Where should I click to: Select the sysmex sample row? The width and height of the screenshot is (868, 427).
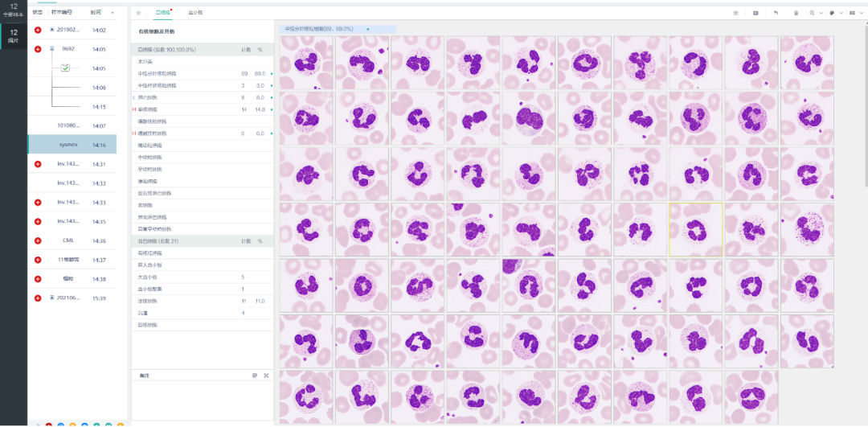tap(72, 145)
